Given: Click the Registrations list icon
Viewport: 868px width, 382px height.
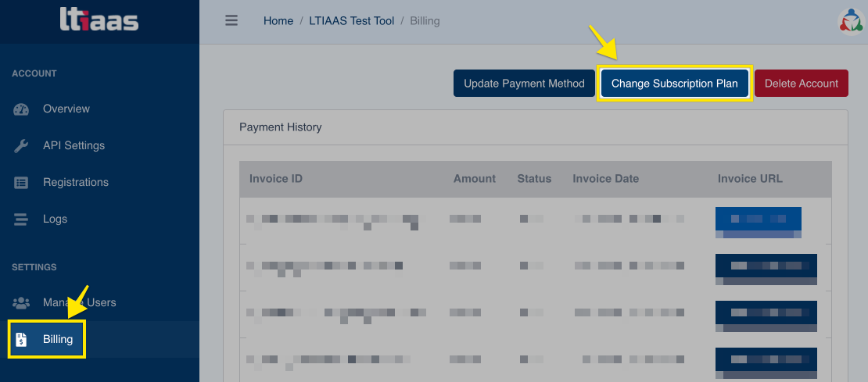Looking at the screenshot, I should pos(21,183).
